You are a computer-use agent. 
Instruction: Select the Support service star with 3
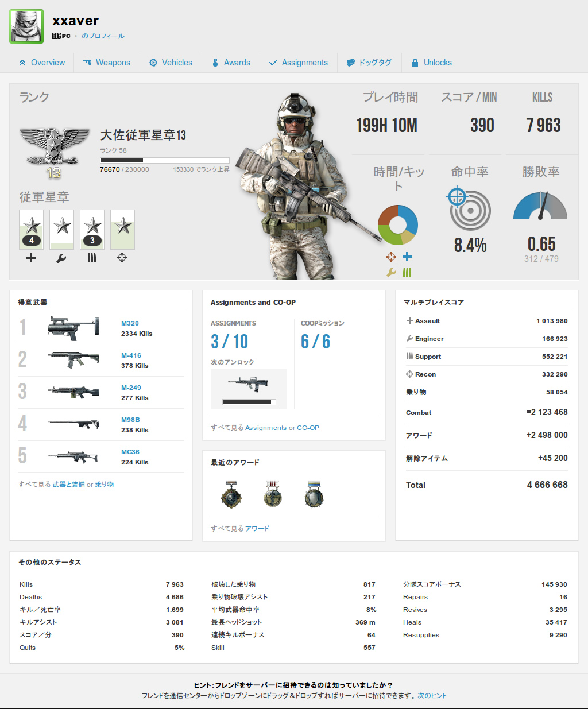[x=92, y=230]
